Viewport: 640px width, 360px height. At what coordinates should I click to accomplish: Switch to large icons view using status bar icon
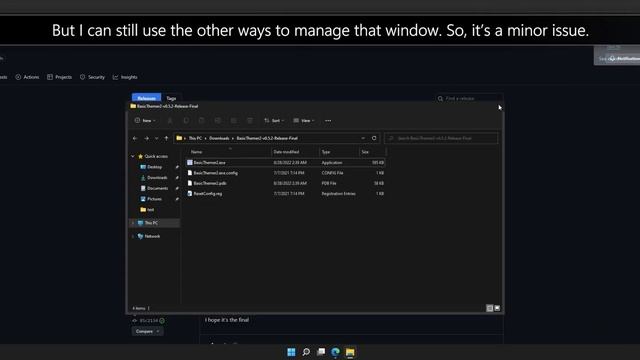tap(497, 308)
